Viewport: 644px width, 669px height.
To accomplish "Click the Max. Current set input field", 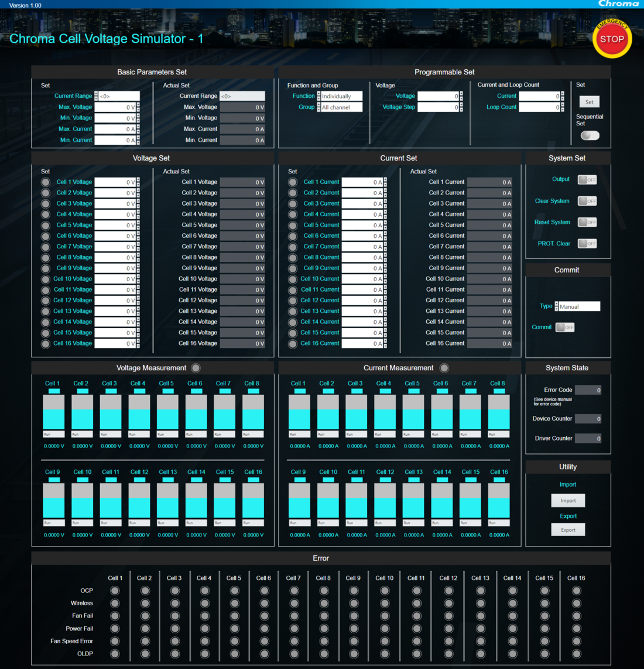I will 115,129.
